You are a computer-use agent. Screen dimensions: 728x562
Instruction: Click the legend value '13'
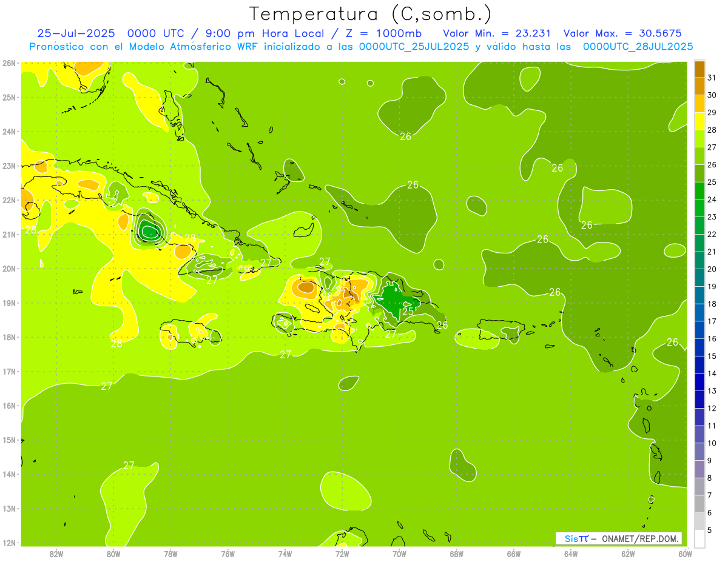(x=712, y=391)
